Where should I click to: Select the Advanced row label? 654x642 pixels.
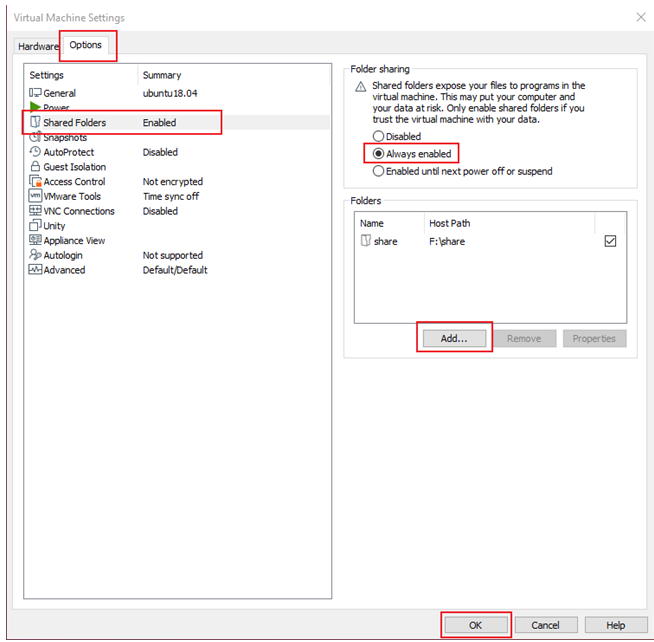[64, 270]
